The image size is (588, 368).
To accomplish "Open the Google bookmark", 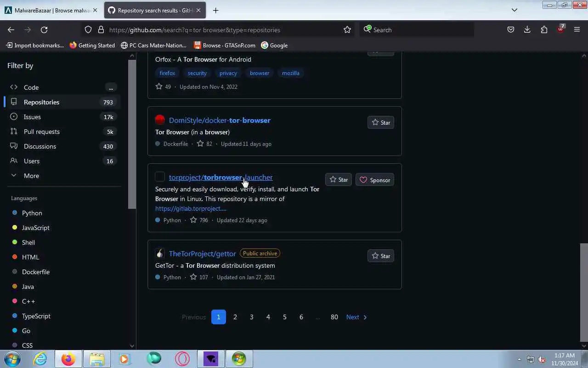I will pos(274,45).
